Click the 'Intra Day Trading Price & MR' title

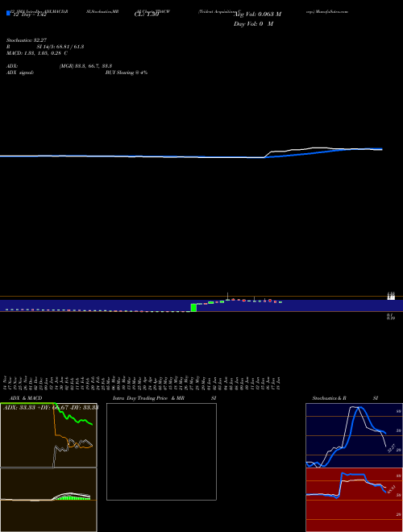[149, 398]
